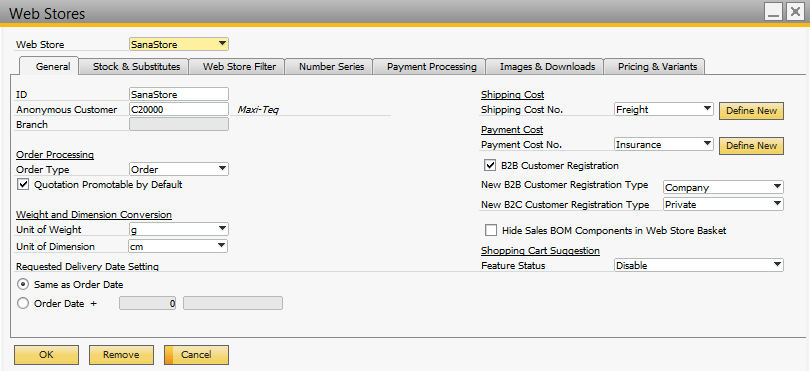Viewport: 810px width, 371px height.
Task: Open Feature Status dropdown set to Disable
Action: [x=699, y=265]
